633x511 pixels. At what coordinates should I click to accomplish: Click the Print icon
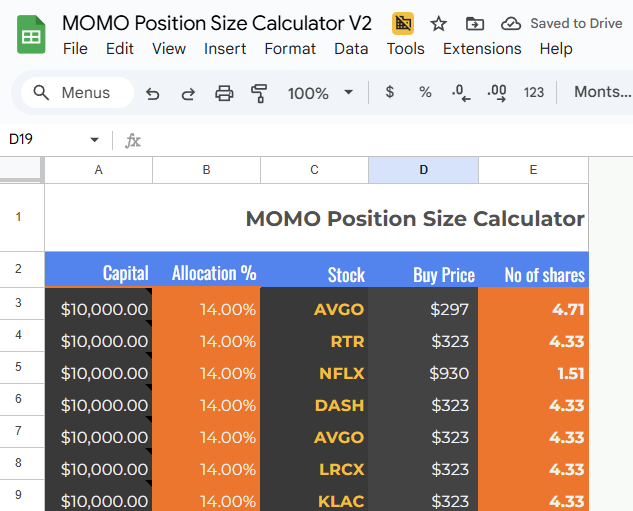point(224,93)
